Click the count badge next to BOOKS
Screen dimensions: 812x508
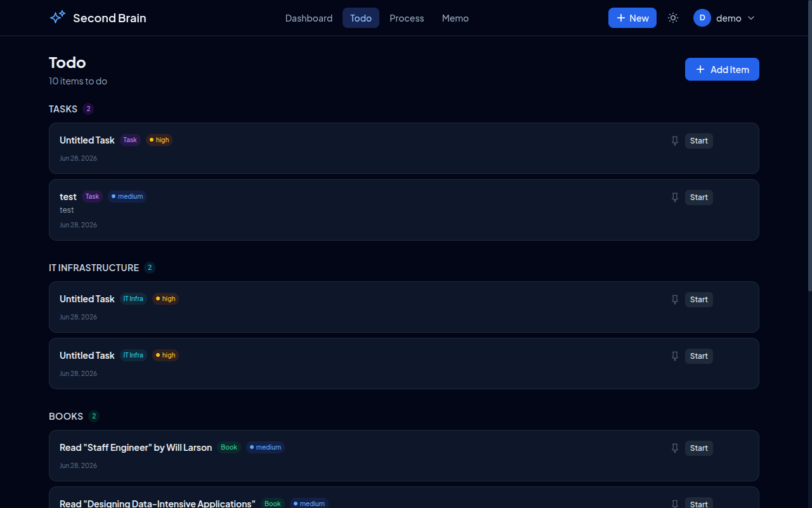94,417
